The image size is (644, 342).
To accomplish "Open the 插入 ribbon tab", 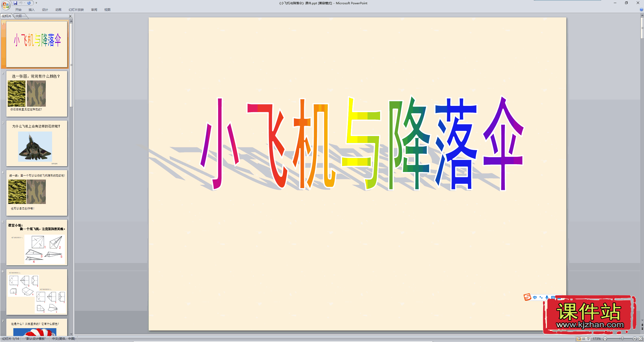I will (31, 10).
